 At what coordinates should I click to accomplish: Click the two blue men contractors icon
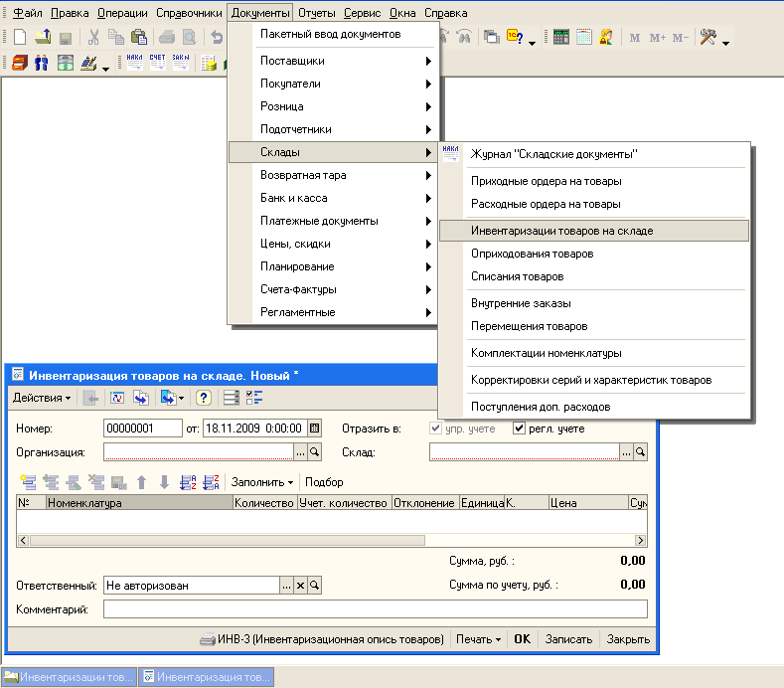pos(42,63)
